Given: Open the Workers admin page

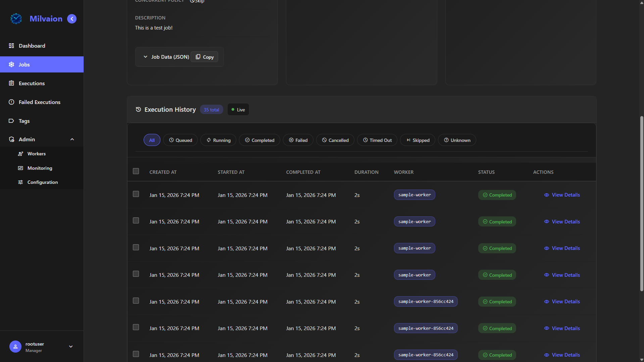Looking at the screenshot, I should [36, 154].
